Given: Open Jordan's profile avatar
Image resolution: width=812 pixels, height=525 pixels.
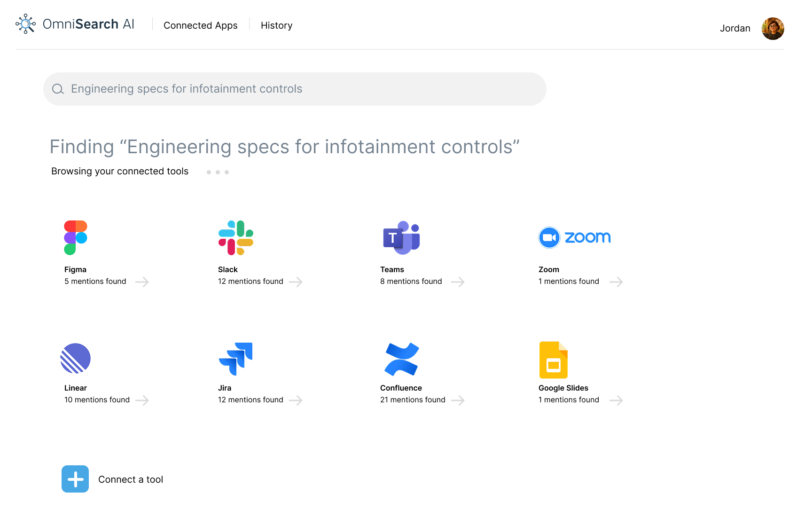Looking at the screenshot, I should [x=773, y=29].
